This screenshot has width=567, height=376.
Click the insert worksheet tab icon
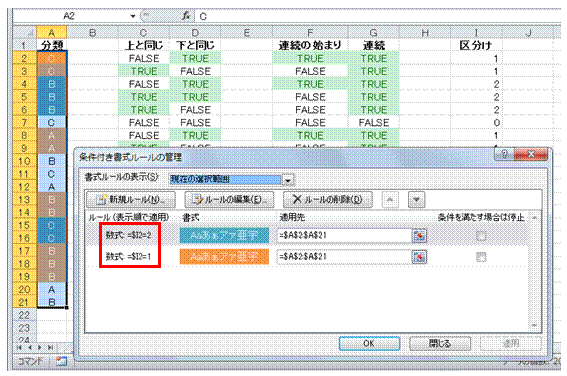[x=61, y=361]
